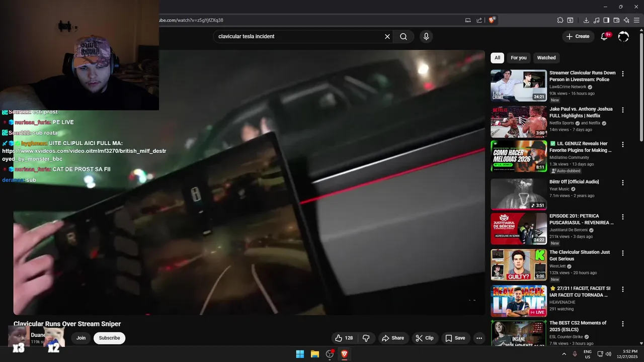Click the magnifier search button

coord(404,37)
